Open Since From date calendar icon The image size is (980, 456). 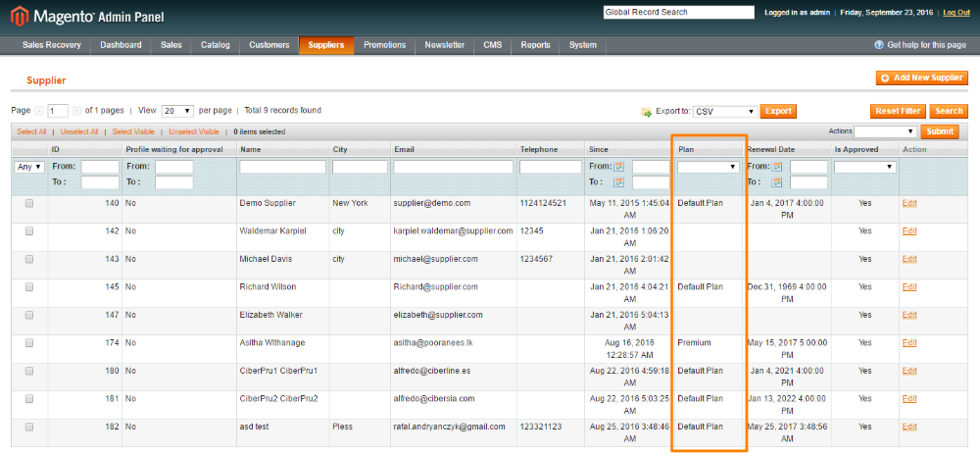[619, 167]
